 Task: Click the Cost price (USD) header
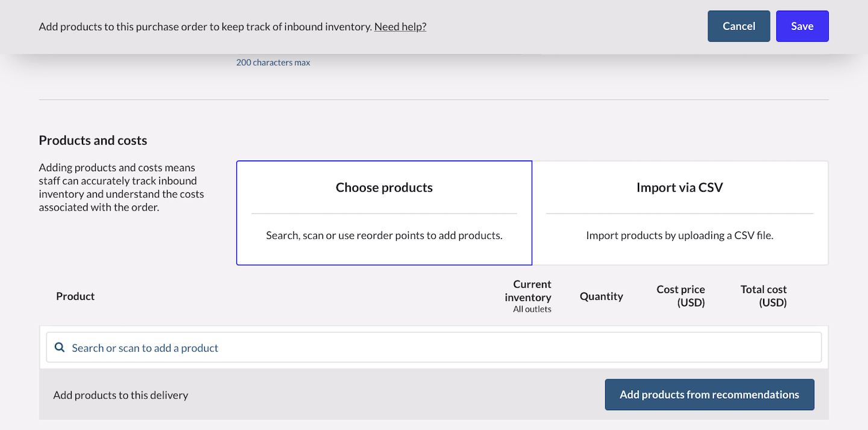coord(681,296)
